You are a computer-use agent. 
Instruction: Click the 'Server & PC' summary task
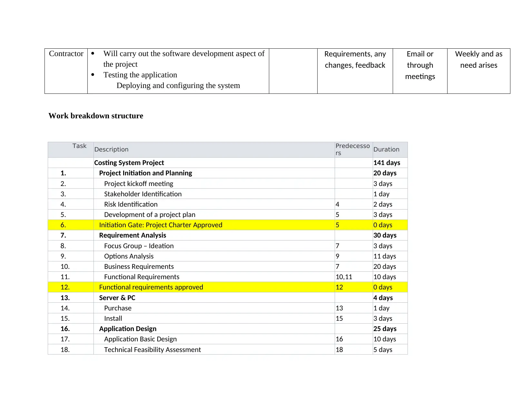(x=117, y=298)
